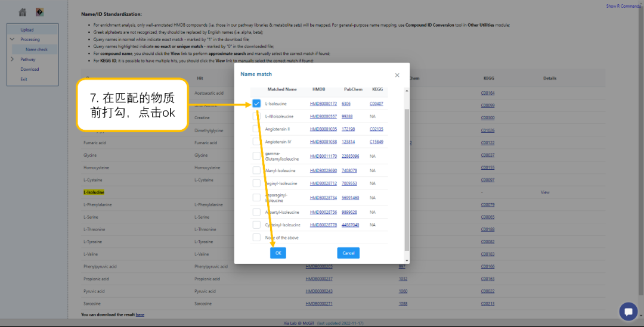Open PubChem 7408079 link in dialog
The image size is (644, 327).
click(349, 171)
